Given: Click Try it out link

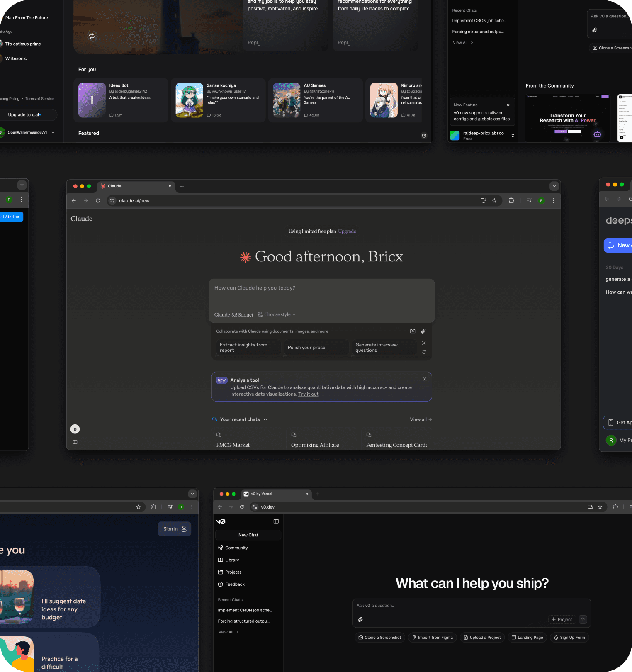Looking at the screenshot, I should click(309, 394).
